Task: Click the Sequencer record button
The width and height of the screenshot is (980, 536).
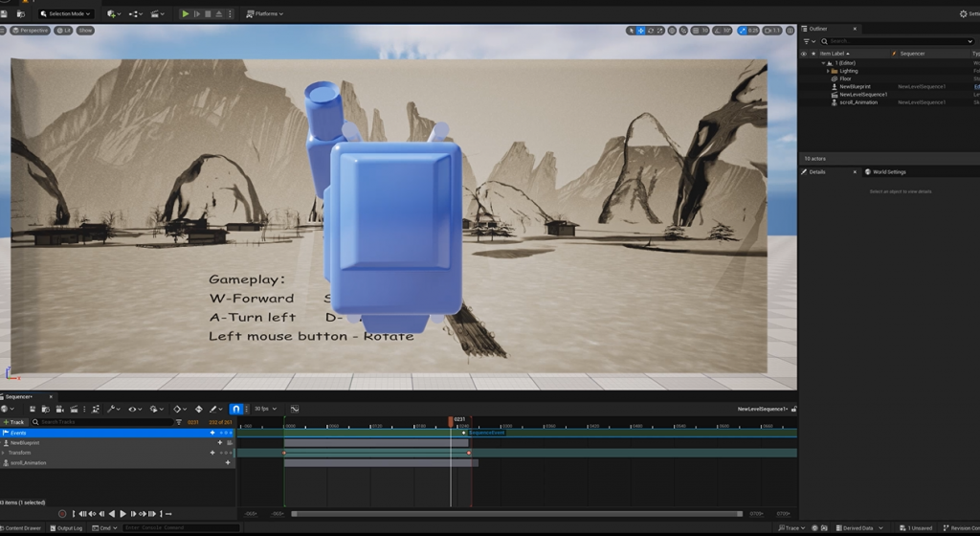Action: click(x=62, y=514)
